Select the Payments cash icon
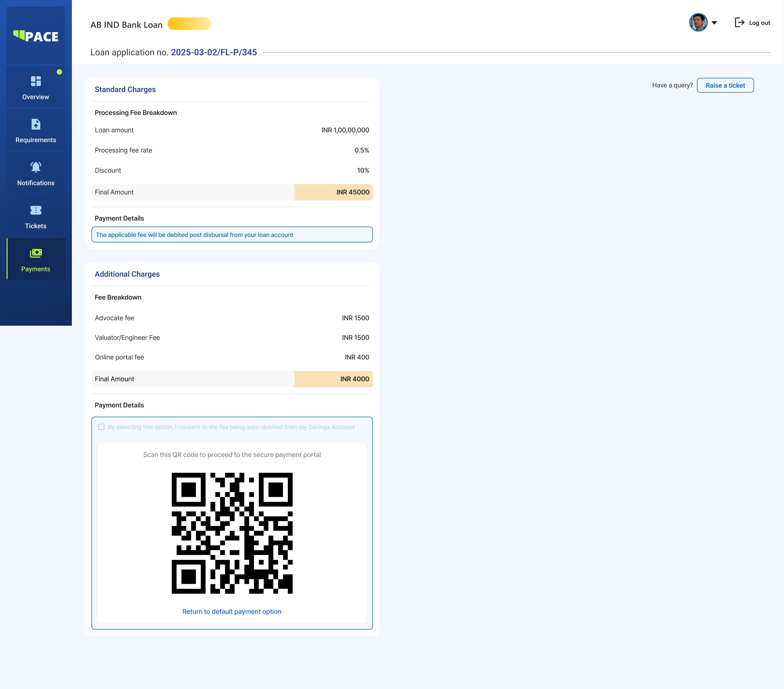 click(36, 253)
